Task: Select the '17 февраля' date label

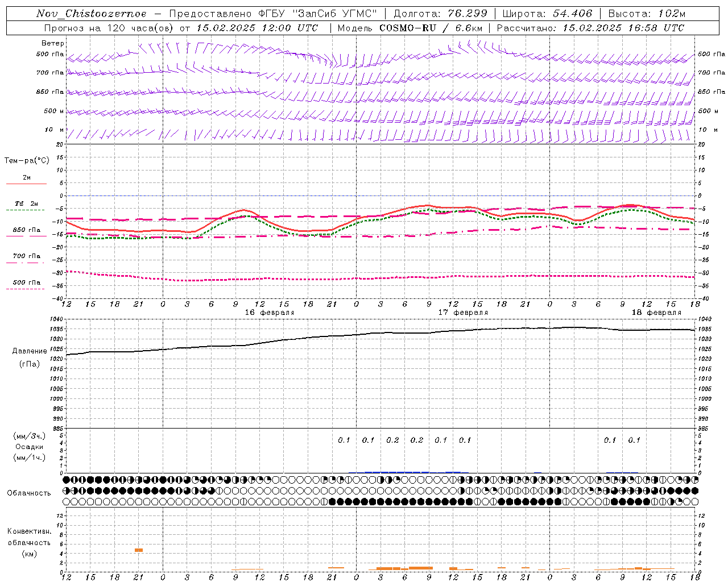Action: pos(463,313)
